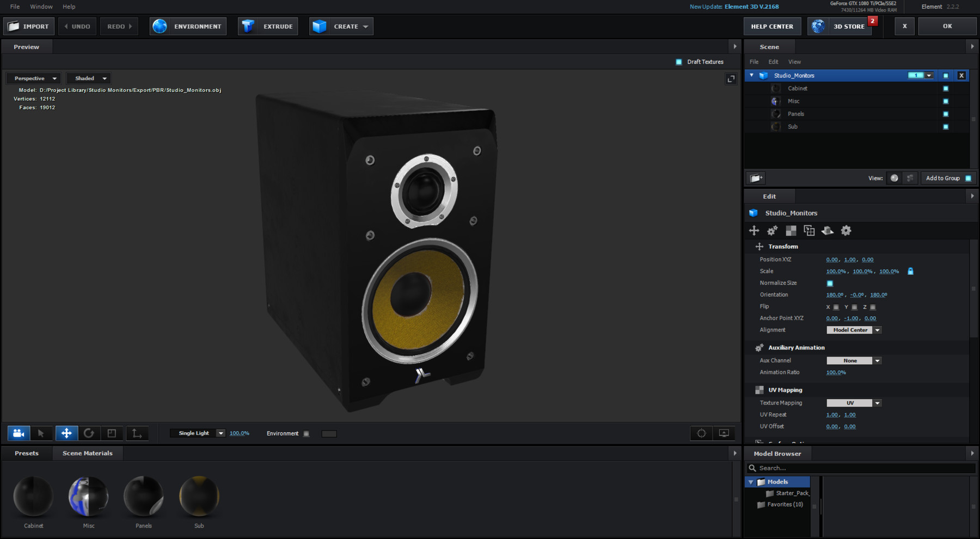Select the Sub material thumbnail

pos(199,495)
